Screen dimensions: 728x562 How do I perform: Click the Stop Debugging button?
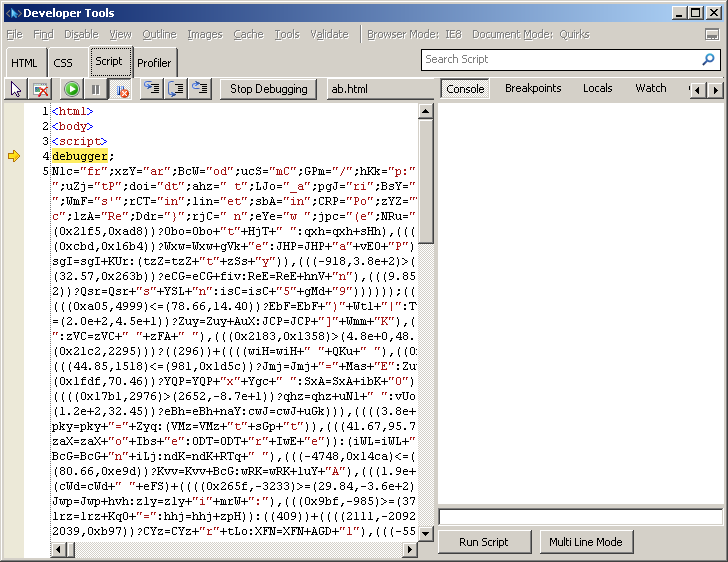[268, 89]
